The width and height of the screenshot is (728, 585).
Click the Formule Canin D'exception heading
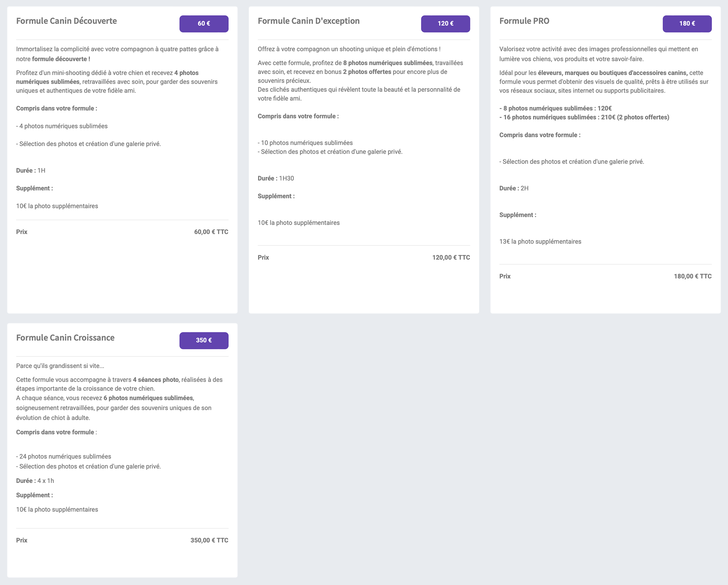click(x=308, y=21)
